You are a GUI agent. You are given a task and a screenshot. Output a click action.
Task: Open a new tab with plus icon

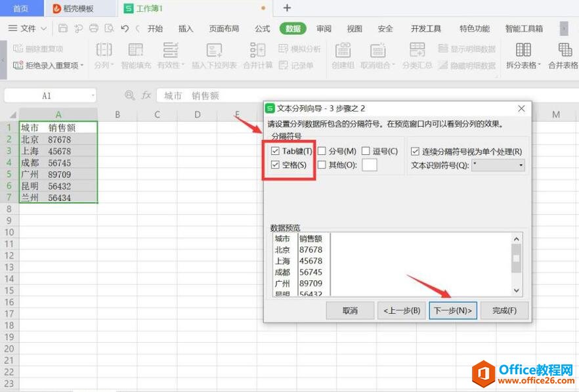point(287,8)
